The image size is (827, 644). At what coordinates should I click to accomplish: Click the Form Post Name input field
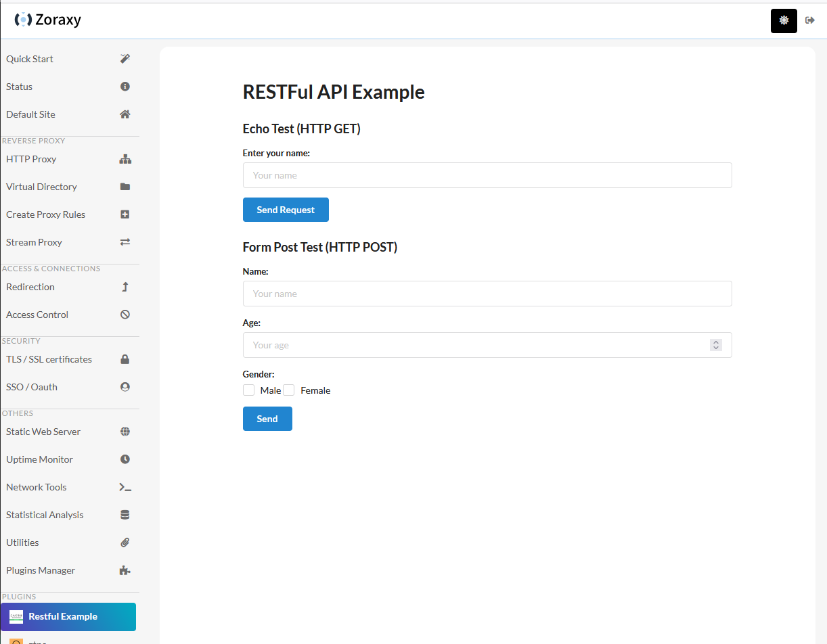tap(487, 294)
